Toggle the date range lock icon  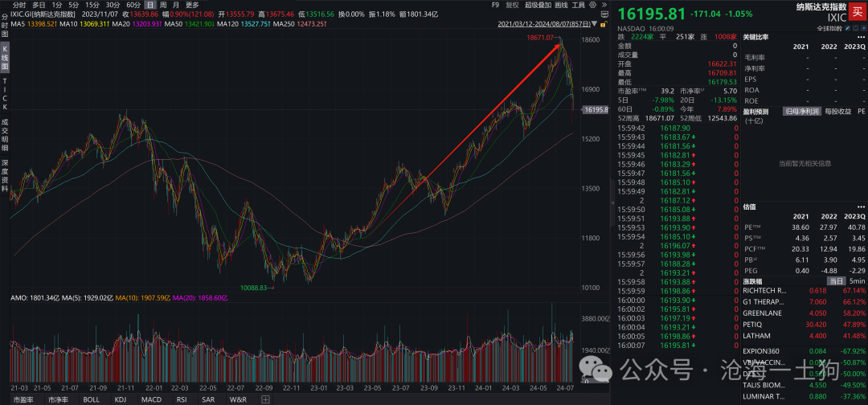coord(604,24)
